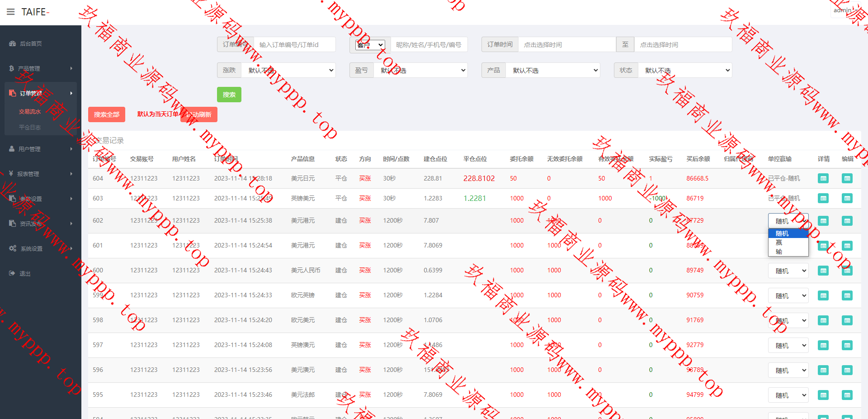This screenshot has width=868, height=419.
Task: Click order end time picker field
Action: point(683,45)
